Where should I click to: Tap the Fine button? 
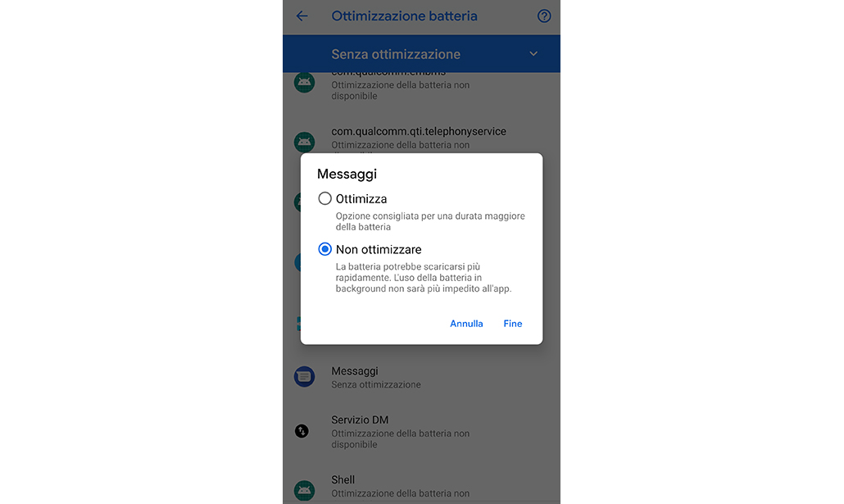pyautogui.click(x=512, y=324)
